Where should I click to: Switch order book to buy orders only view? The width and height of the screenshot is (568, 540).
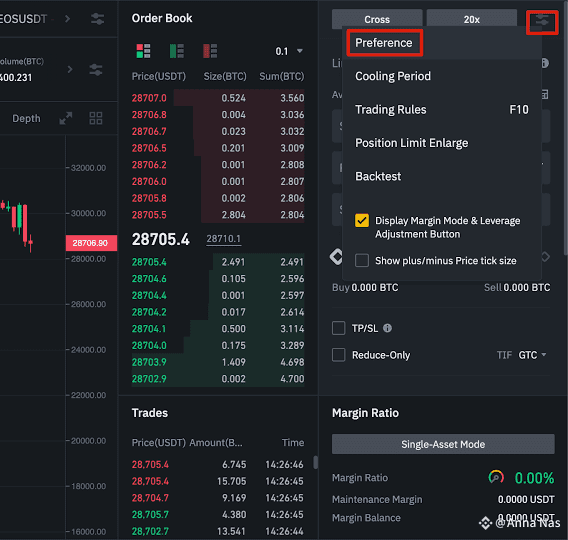pyautogui.click(x=177, y=51)
